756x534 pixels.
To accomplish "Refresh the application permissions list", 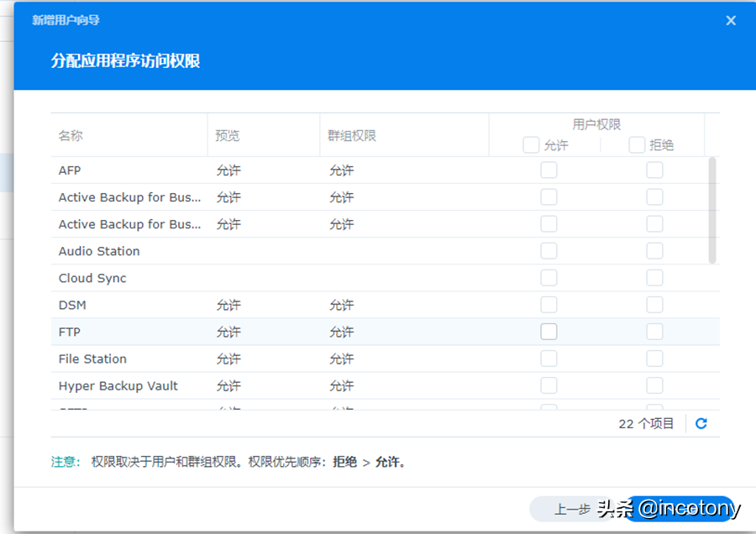I will click(x=701, y=424).
